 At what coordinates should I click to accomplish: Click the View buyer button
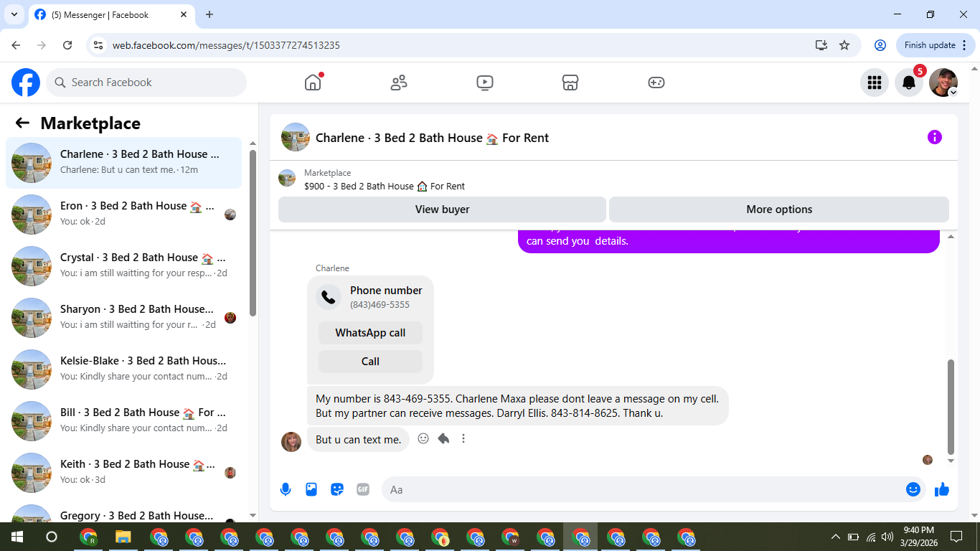pyautogui.click(x=442, y=209)
